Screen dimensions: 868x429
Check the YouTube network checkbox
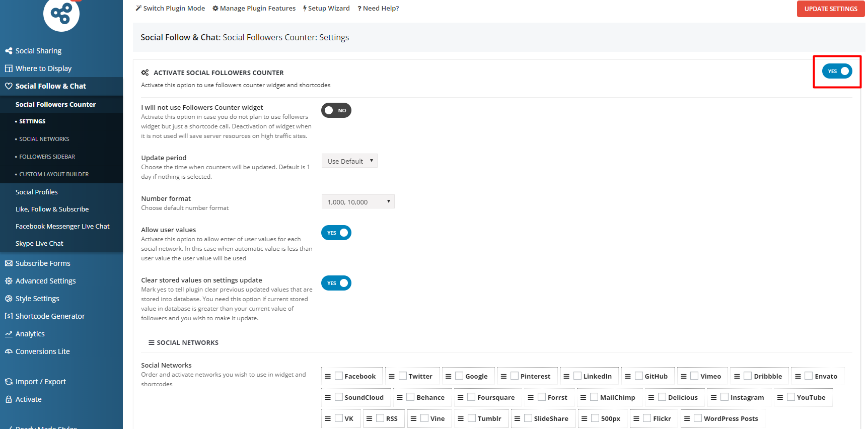point(791,397)
